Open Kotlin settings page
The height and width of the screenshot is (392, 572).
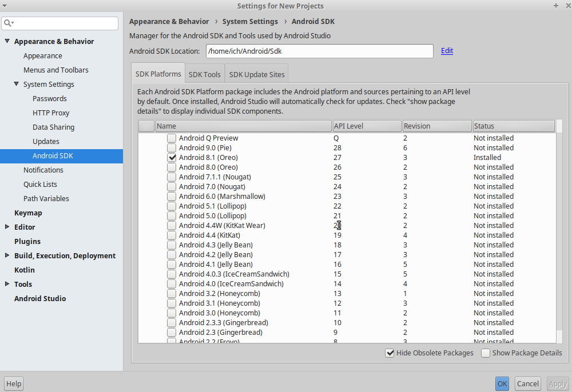coord(25,270)
